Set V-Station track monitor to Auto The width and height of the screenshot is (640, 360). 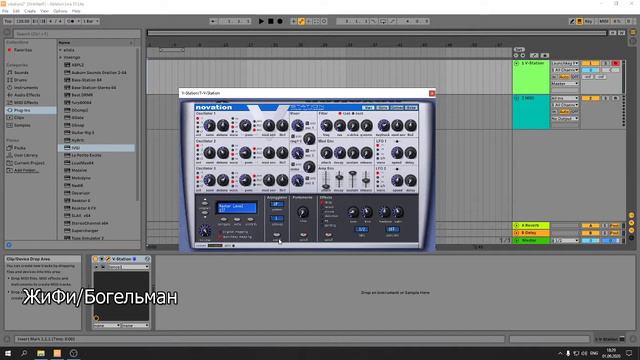[564, 77]
